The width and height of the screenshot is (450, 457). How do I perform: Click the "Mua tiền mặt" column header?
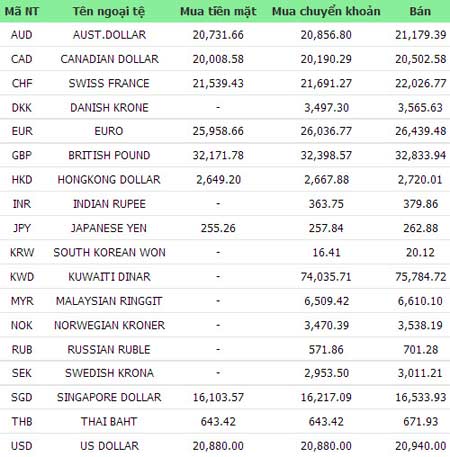coord(218,12)
